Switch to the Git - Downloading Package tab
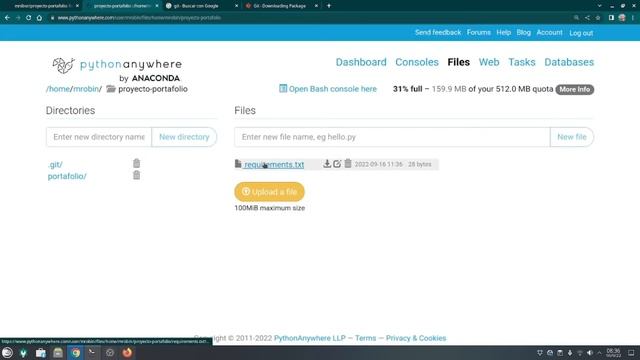The width and height of the screenshot is (640, 360). coord(280,6)
